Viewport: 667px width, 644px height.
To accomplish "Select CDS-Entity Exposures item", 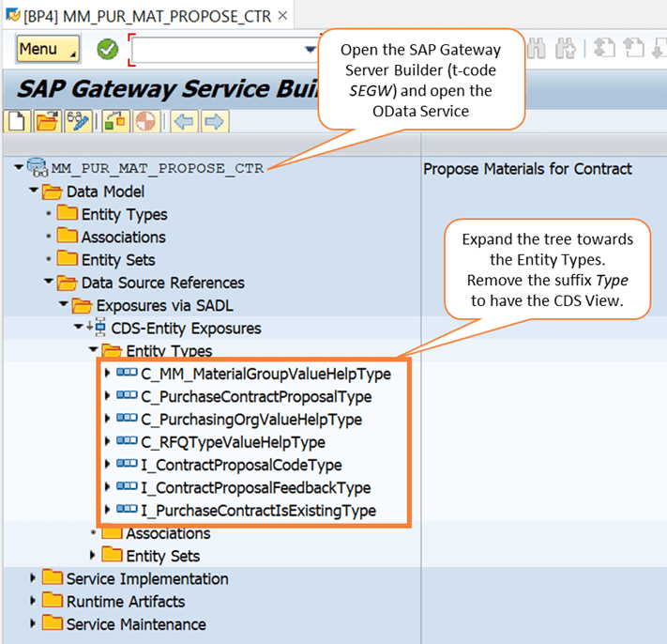I will pos(186,329).
